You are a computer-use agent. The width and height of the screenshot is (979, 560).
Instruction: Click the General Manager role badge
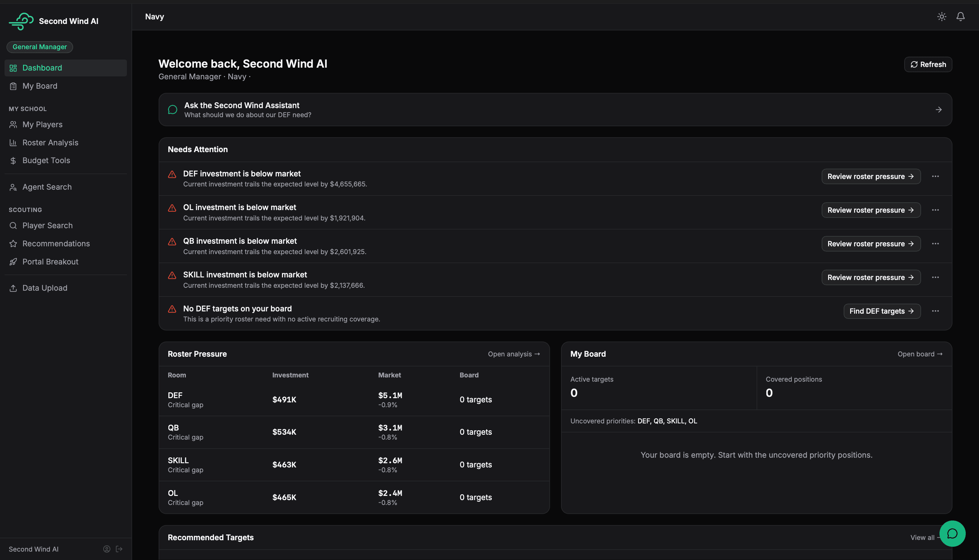coord(39,47)
